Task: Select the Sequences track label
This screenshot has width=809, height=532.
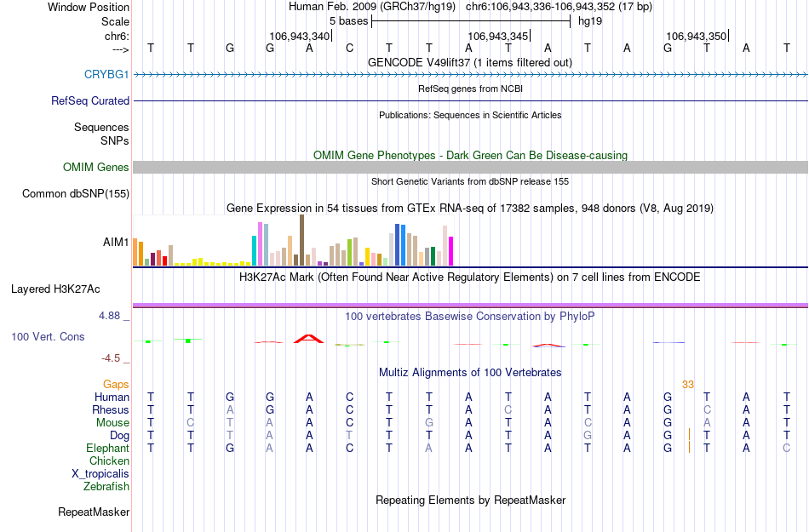Action: click(101, 128)
